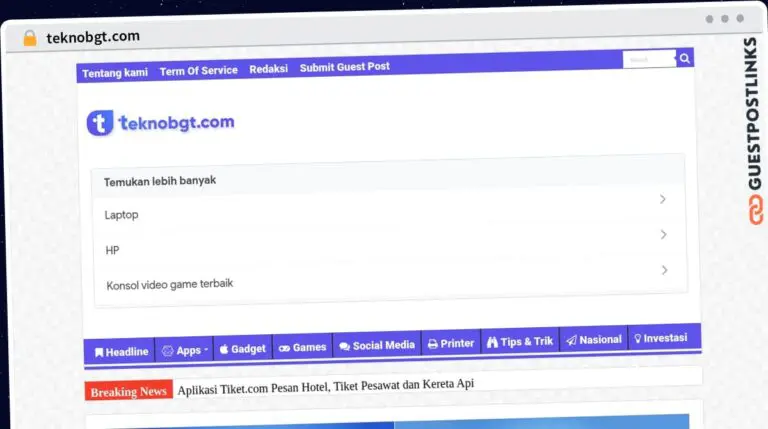This screenshot has width=768, height=429.
Task: Click Konsol video game terbaik link
Action: click(x=169, y=285)
